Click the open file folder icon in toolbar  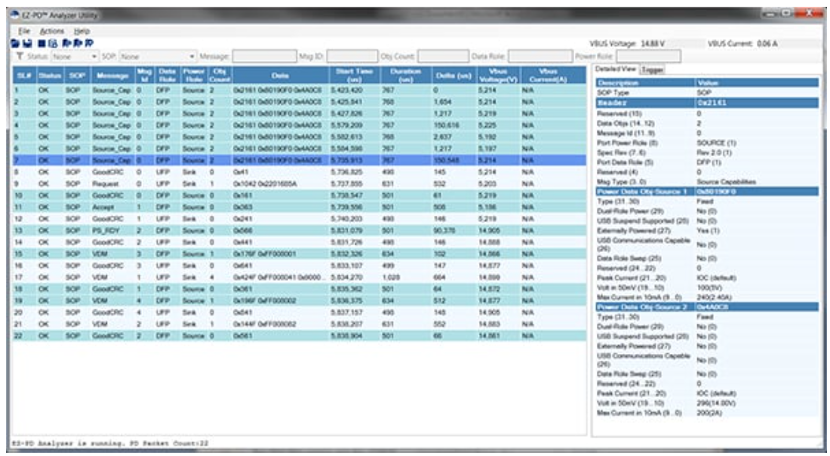14,45
